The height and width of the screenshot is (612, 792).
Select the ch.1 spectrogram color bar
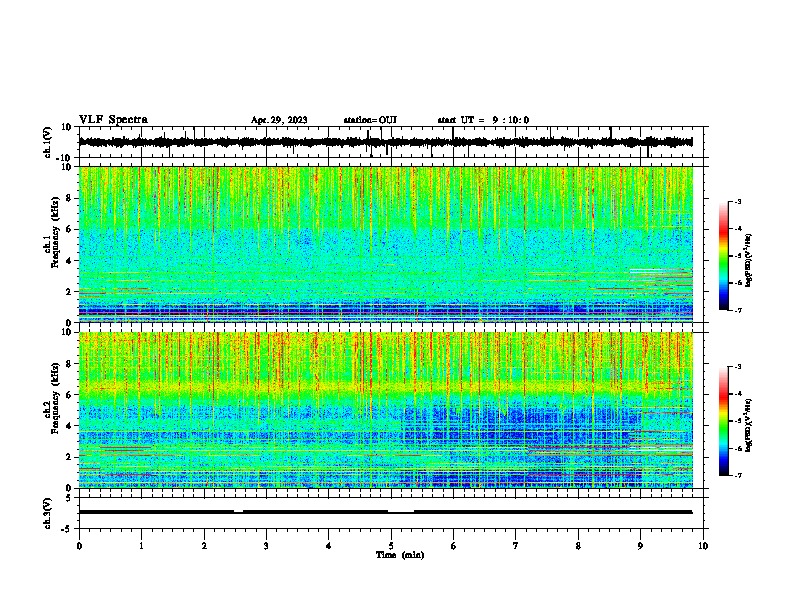(x=724, y=256)
